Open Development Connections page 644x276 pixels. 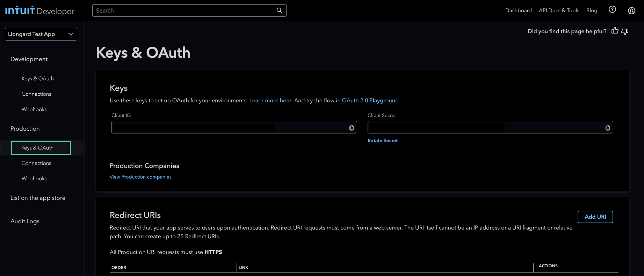(36, 94)
